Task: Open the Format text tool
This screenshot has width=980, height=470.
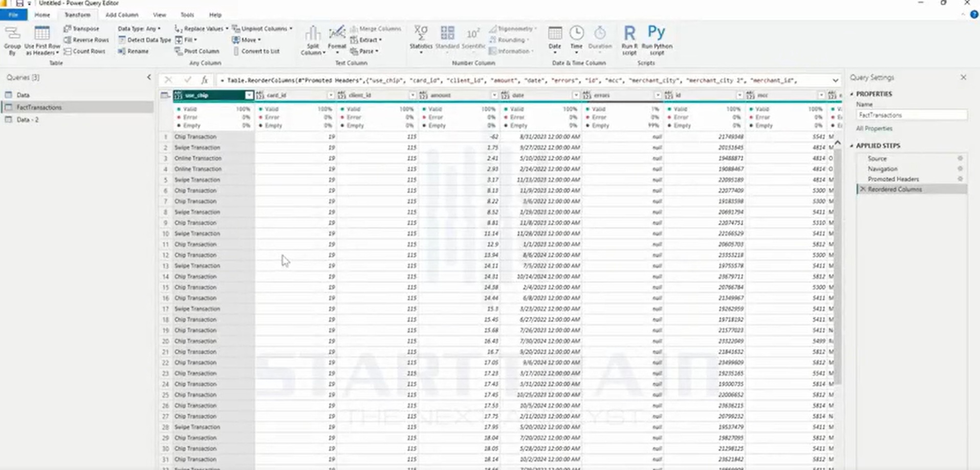Action: coord(337,40)
